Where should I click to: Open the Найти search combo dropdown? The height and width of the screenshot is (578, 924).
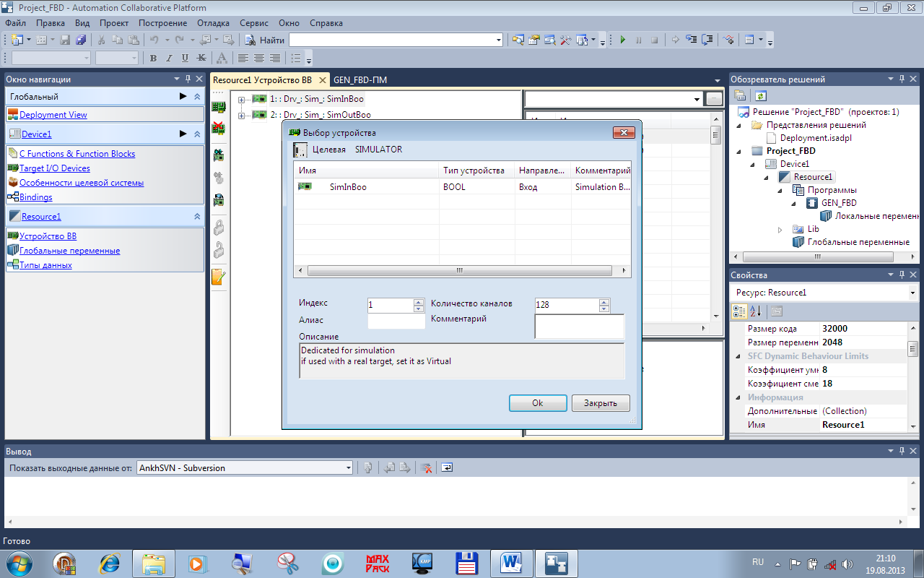pos(499,40)
